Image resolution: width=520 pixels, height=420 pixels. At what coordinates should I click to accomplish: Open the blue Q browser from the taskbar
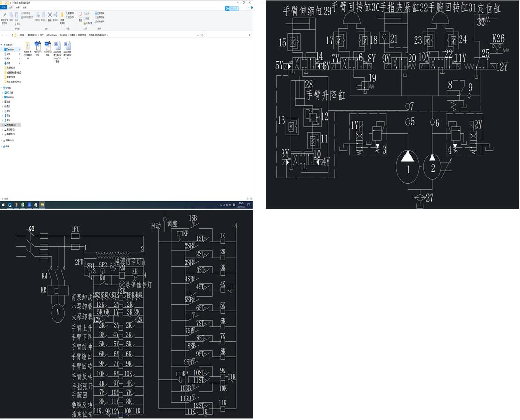click(x=10, y=205)
